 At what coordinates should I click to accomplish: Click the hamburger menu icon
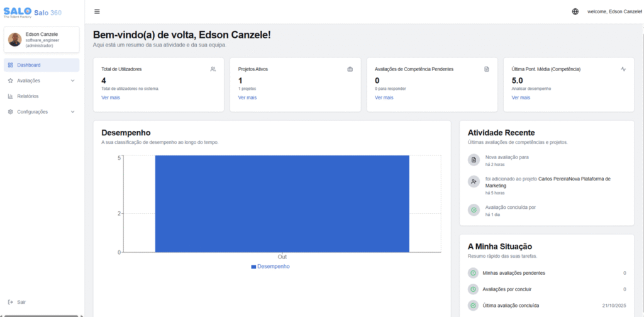click(97, 11)
